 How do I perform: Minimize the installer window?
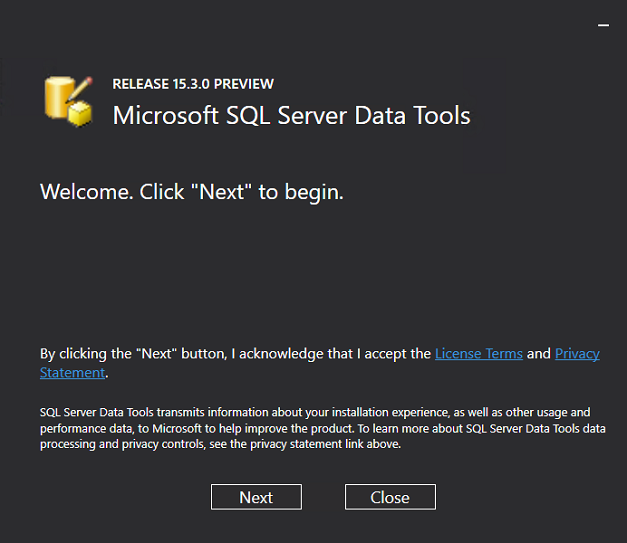pos(603,25)
